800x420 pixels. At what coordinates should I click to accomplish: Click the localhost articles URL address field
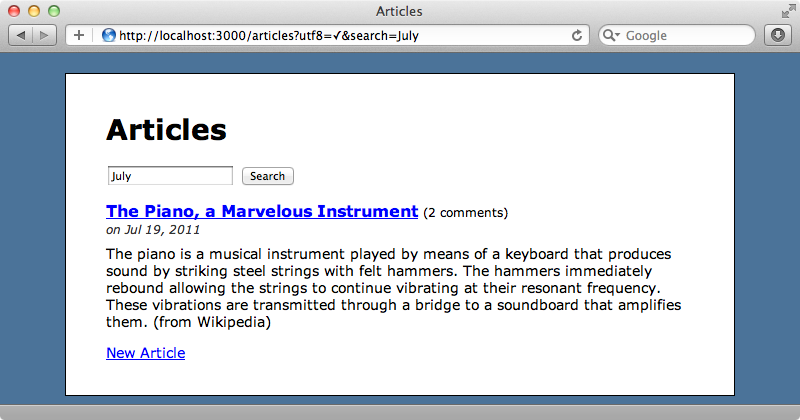tap(327, 35)
